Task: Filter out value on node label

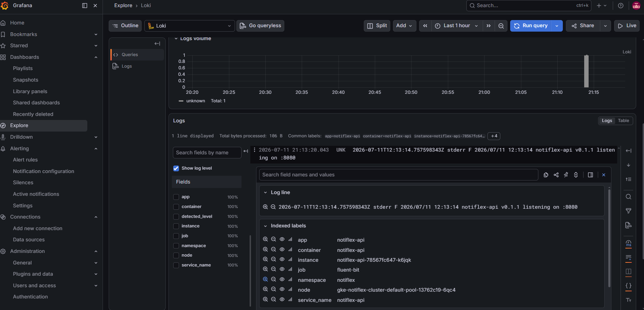Action: [x=273, y=289]
